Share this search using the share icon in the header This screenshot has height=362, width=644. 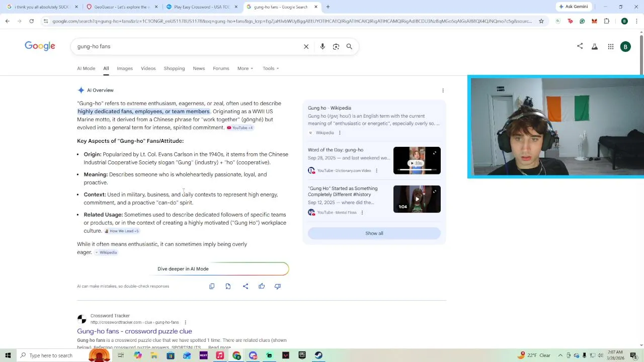tap(580, 46)
